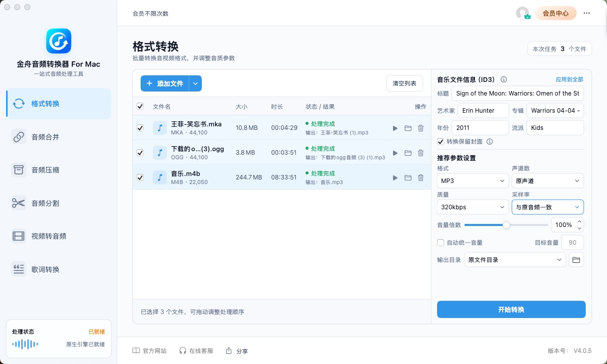Uncheck the 音乐.m4b row checkbox
The width and height of the screenshot is (607, 364).
tap(140, 177)
